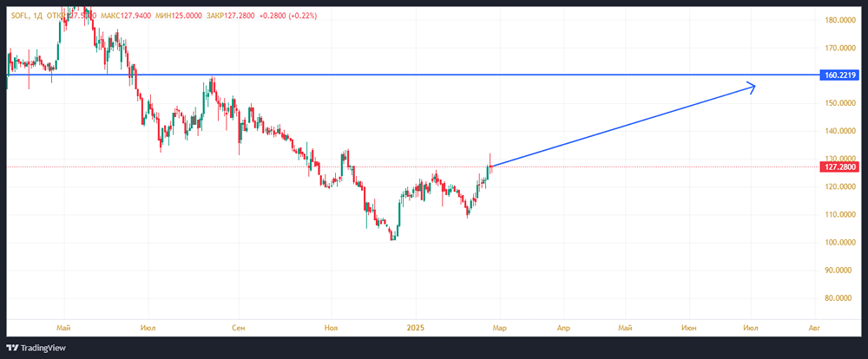Click the Апр date axis label
The width and height of the screenshot is (868, 359).
pos(563,328)
